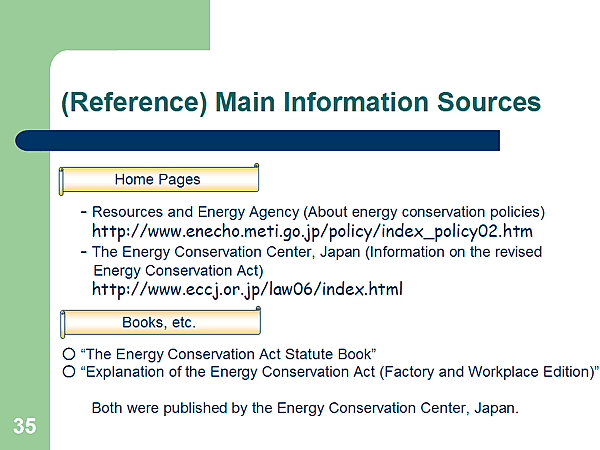Viewport: 600px width, 450px height.
Task: Select the circle bullet beside Explanation entry
Action: pyautogui.click(x=68, y=372)
